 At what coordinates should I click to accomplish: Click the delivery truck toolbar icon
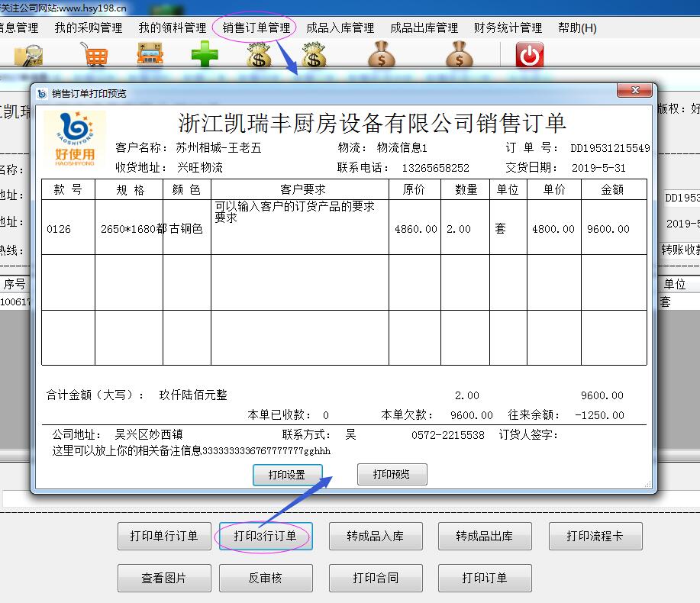[x=150, y=54]
